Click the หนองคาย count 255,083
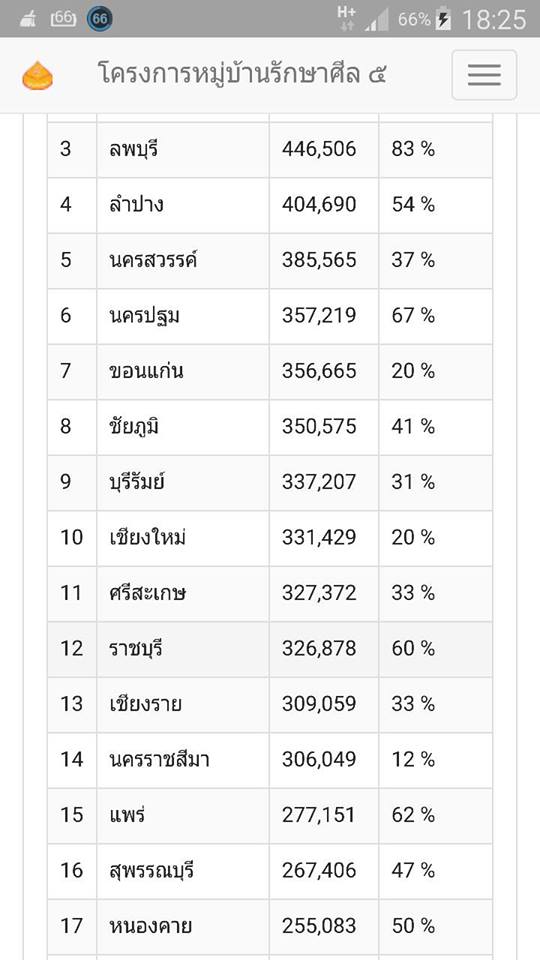The width and height of the screenshot is (540, 960). point(319,926)
